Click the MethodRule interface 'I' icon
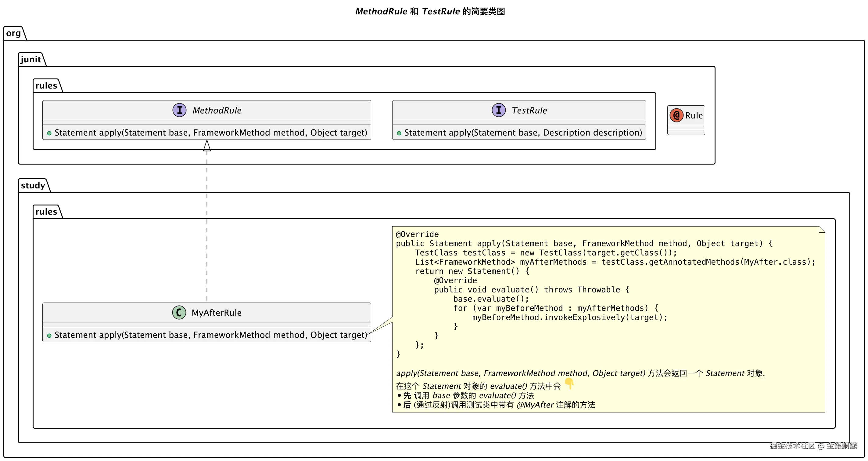 coord(179,110)
